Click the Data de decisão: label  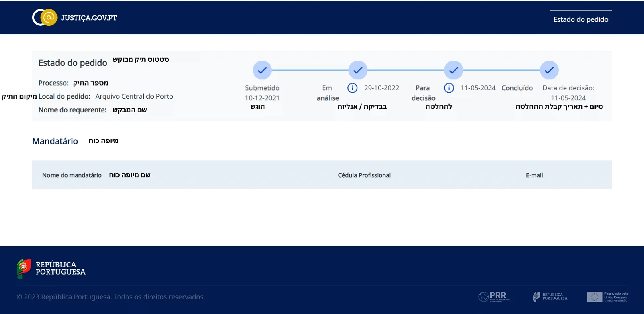pyautogui.click(x=568, y=88)
